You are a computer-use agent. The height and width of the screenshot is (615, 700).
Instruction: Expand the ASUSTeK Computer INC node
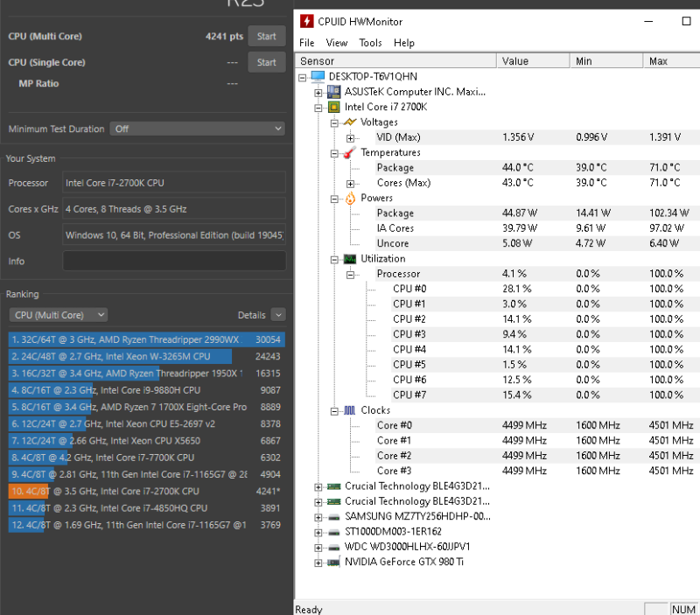click(x=318, y=93)
